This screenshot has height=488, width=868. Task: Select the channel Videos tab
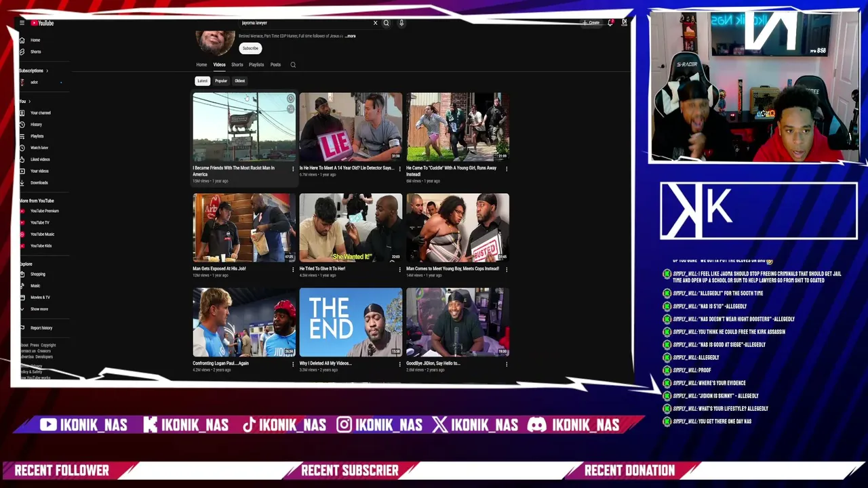(x=220, y=65)
